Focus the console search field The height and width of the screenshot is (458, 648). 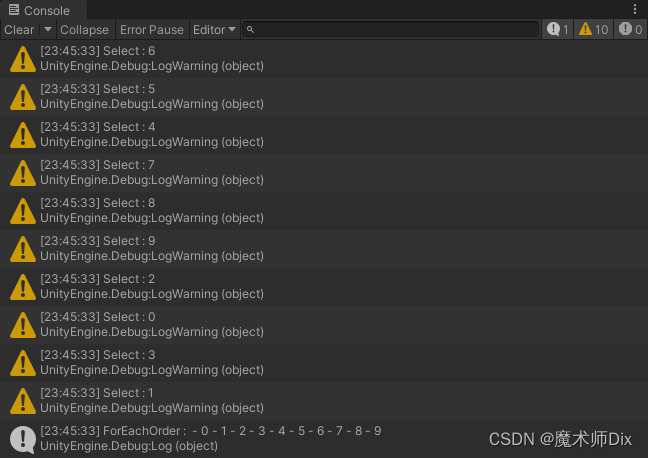pos(391,30)
